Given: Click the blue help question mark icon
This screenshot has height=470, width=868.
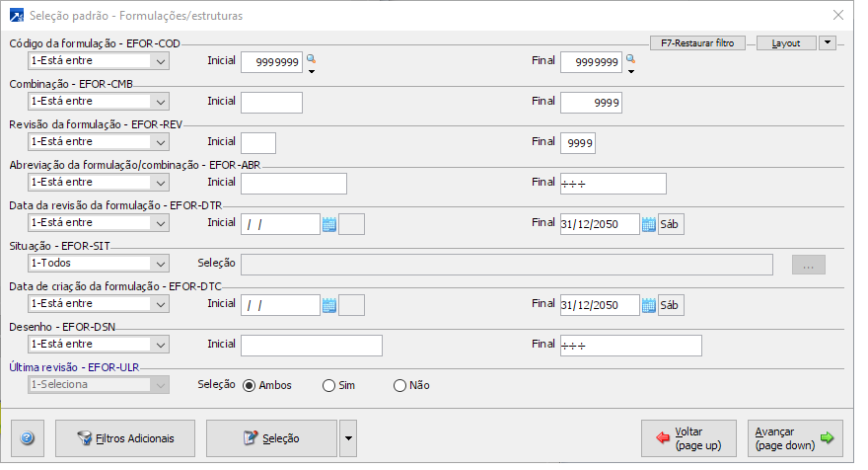Looking at the screenshot, I should click(x=27, y=438).
